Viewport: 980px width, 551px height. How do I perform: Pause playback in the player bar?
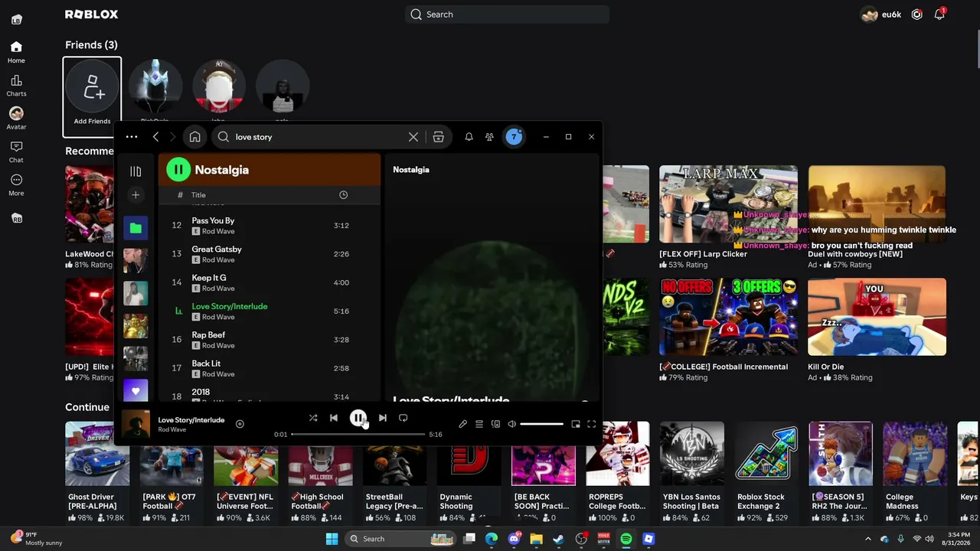(x=358, y=418)
